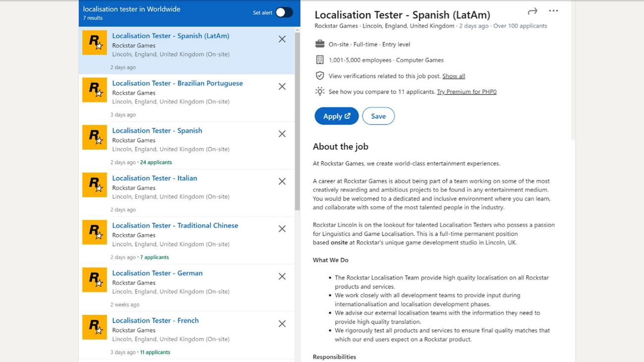This screenshot has height=362, width=644.
Task: Show all verifications link
Action: 454,76
